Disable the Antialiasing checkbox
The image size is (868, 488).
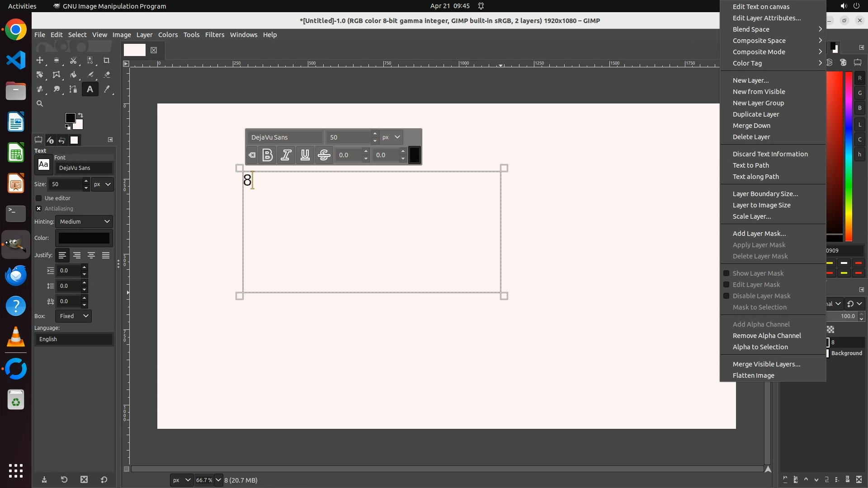[39, 208]
